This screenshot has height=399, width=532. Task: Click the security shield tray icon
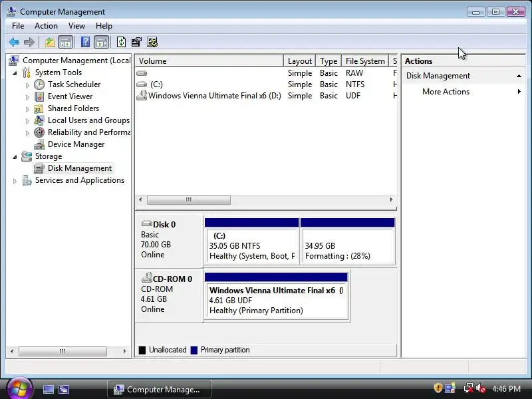[438, 388]
